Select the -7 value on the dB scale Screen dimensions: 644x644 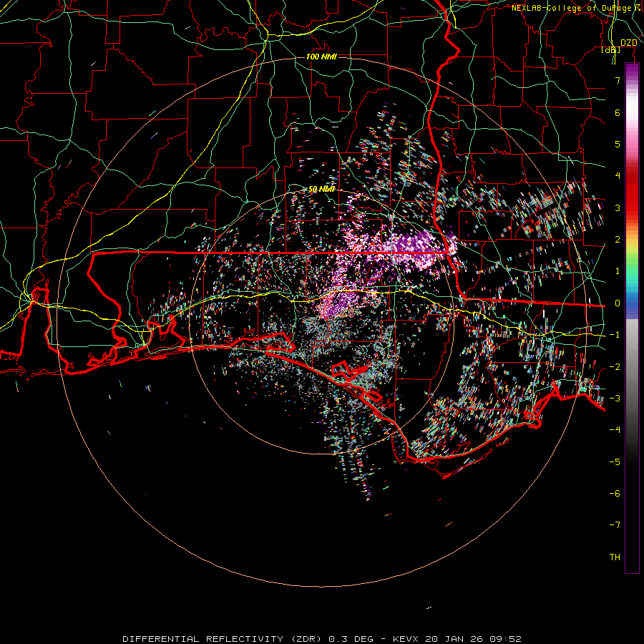pyautogui.click(x=615, y=525)
